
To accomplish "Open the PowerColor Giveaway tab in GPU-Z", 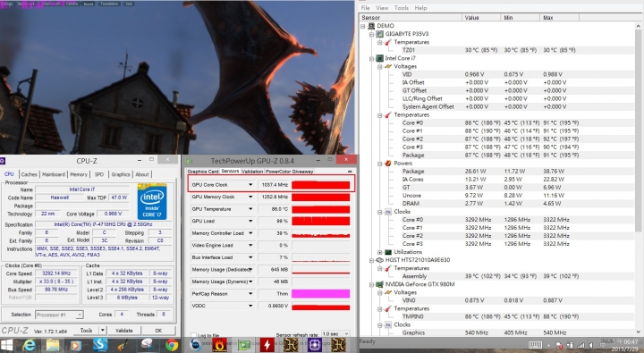I will click(289, 172).
